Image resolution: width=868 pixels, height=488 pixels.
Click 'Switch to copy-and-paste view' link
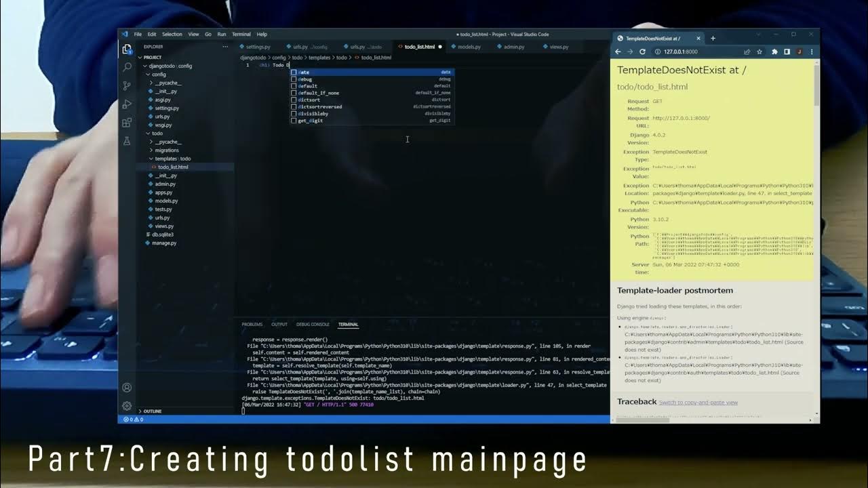coord(698,403)
